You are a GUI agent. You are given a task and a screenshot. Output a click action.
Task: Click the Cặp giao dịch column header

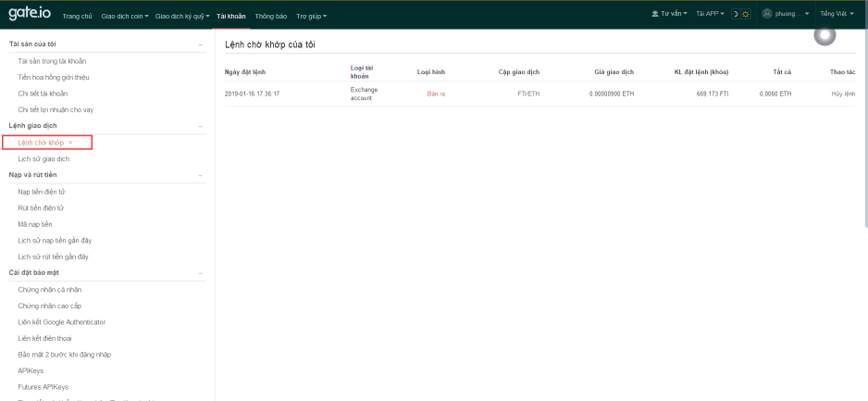(519, 72)
